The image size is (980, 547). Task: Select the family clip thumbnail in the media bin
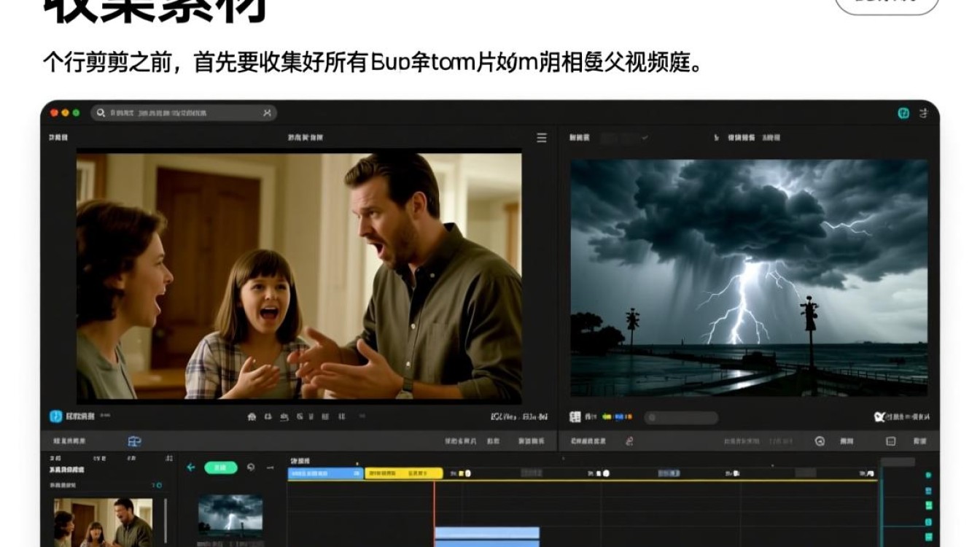pyautogui.click(x=104, y=522)
